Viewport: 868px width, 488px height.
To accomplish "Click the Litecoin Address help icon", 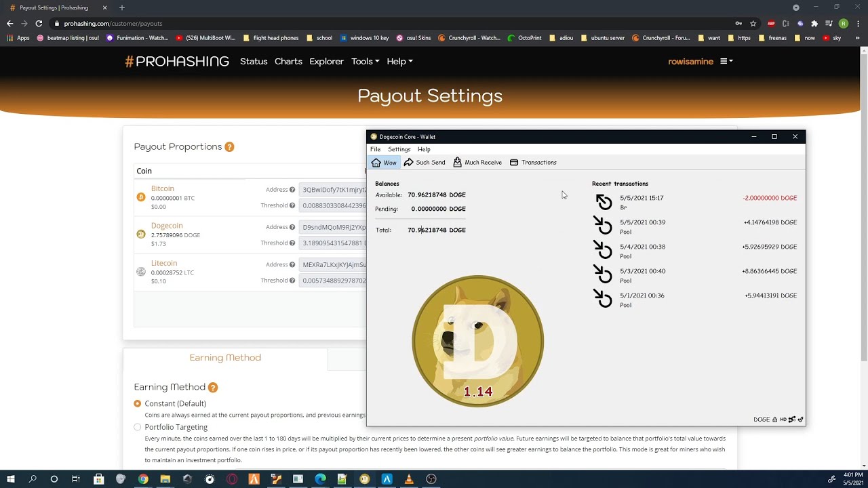I will point(292,264).
